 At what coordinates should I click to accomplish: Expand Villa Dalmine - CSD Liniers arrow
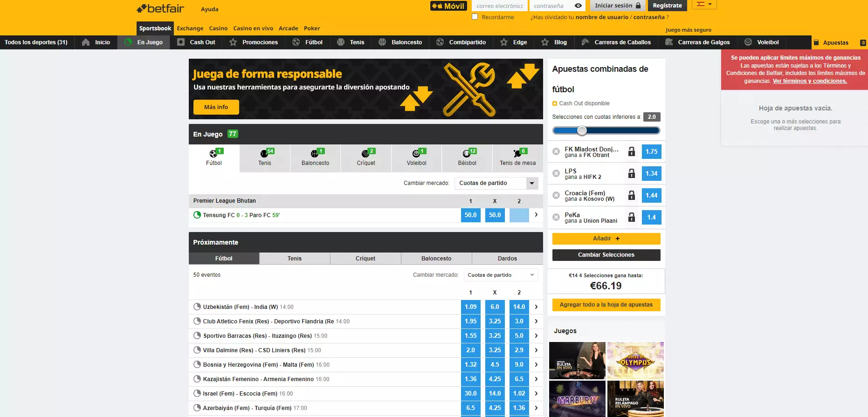(x=536, y=350)
